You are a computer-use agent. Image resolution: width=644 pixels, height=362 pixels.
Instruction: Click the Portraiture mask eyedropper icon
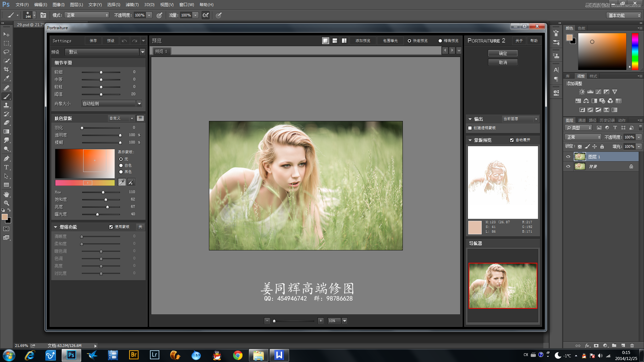[x=122, y=182]
